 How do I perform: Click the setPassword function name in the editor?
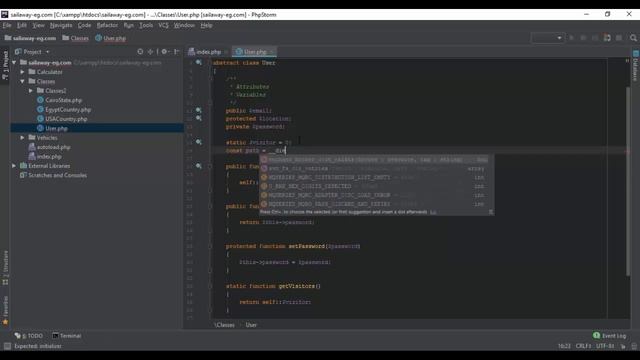[307, 246]
